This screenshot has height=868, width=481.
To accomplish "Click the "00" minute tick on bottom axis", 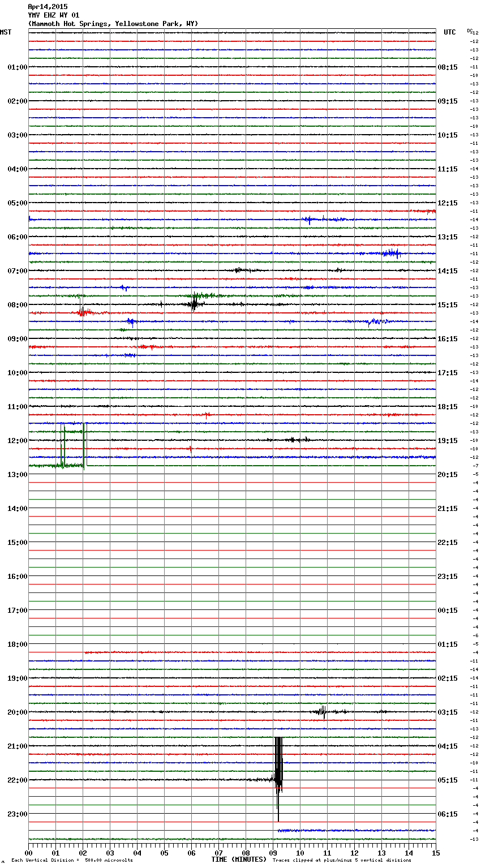I will click(28, 853).
